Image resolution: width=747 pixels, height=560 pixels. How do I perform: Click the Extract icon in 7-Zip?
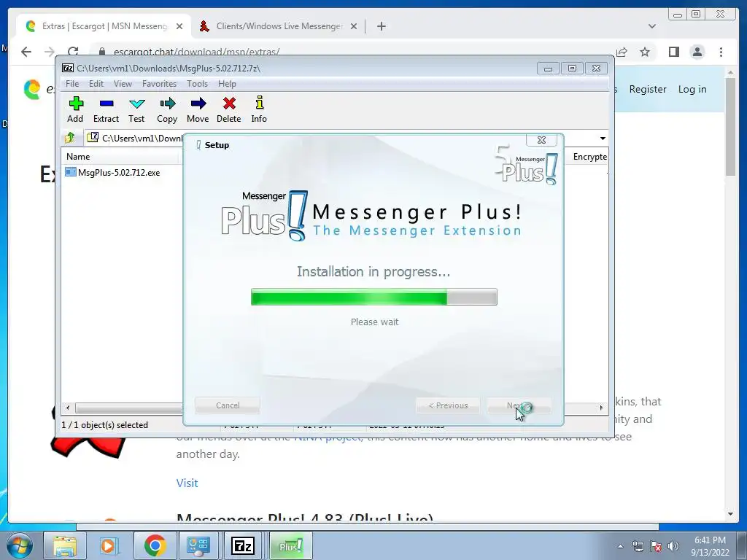pos(107,104)
